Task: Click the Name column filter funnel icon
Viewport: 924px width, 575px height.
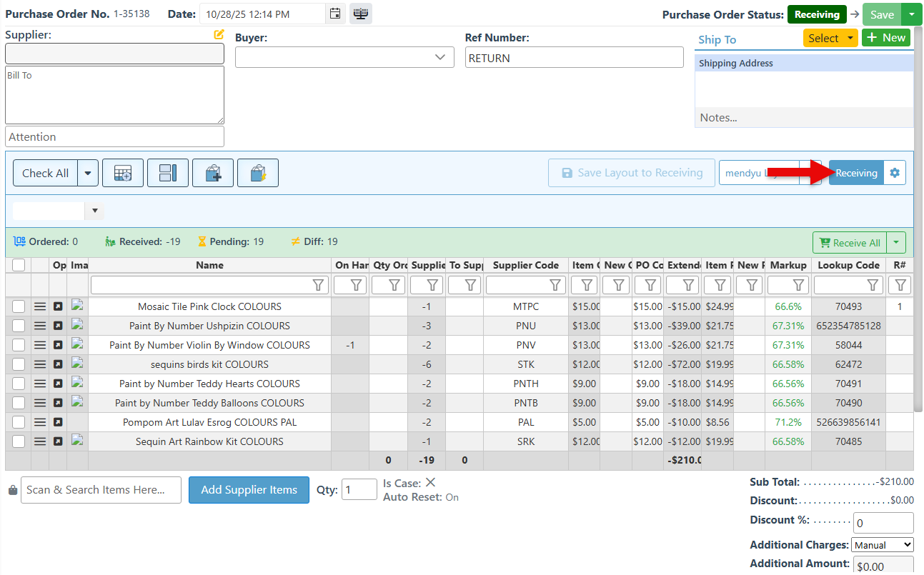Action: pos(319,285)
